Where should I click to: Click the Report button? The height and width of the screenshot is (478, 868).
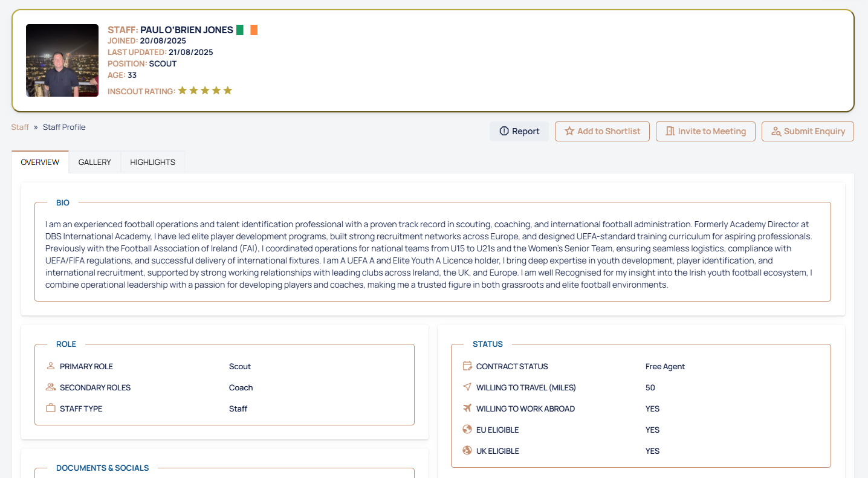coord(519,131)
